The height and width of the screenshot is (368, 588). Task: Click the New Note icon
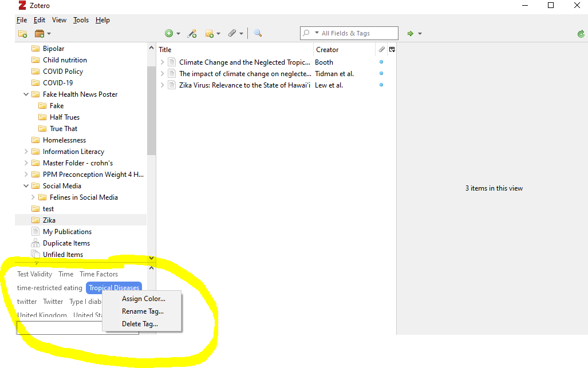(x=209, y=34)
